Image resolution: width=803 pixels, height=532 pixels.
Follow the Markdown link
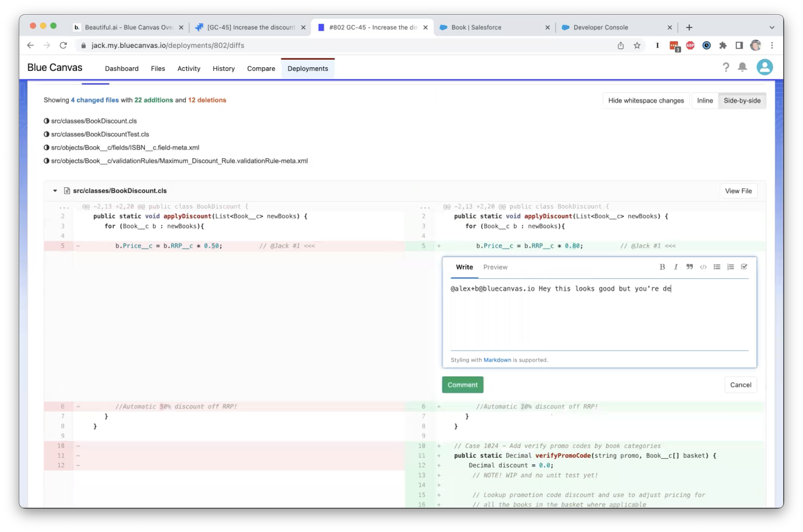pyautogui.click(x=497, y=360)
